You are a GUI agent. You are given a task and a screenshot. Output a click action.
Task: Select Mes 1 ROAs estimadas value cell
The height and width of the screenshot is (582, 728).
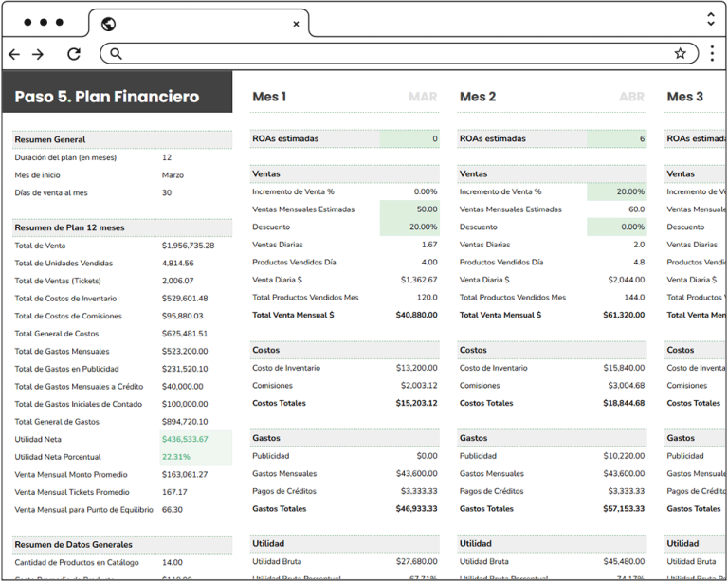click(409, 139)
